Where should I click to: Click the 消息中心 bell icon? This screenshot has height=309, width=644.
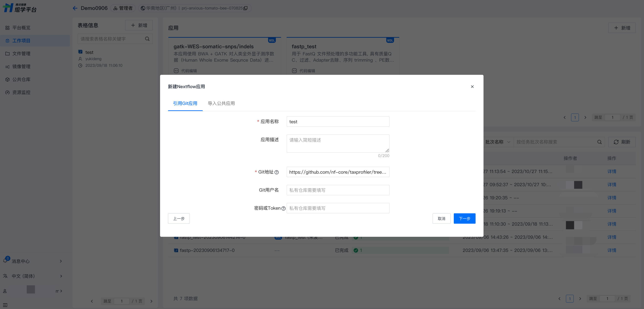click(5, 261)
